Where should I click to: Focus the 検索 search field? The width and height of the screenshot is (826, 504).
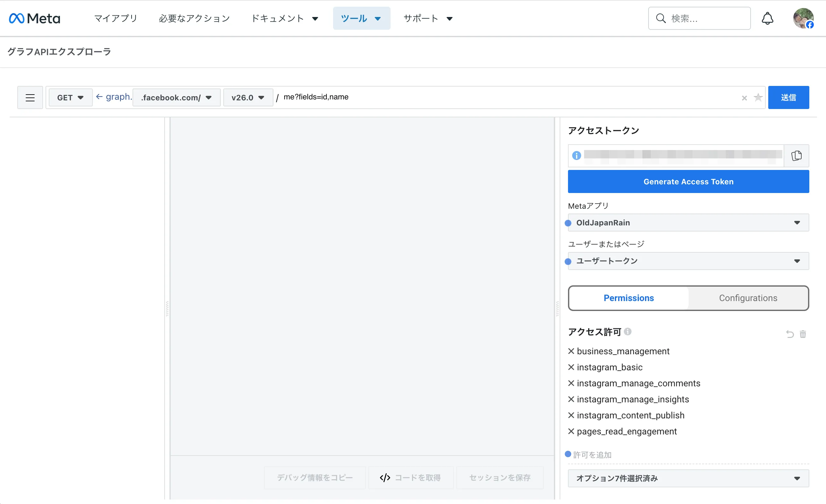(x=699, y=18)
